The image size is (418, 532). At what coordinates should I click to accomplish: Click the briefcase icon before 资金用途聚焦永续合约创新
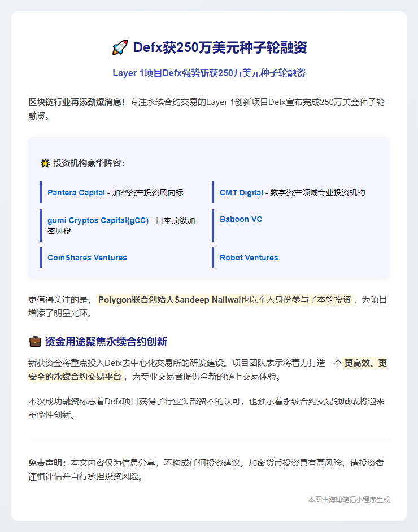[34, 341]
